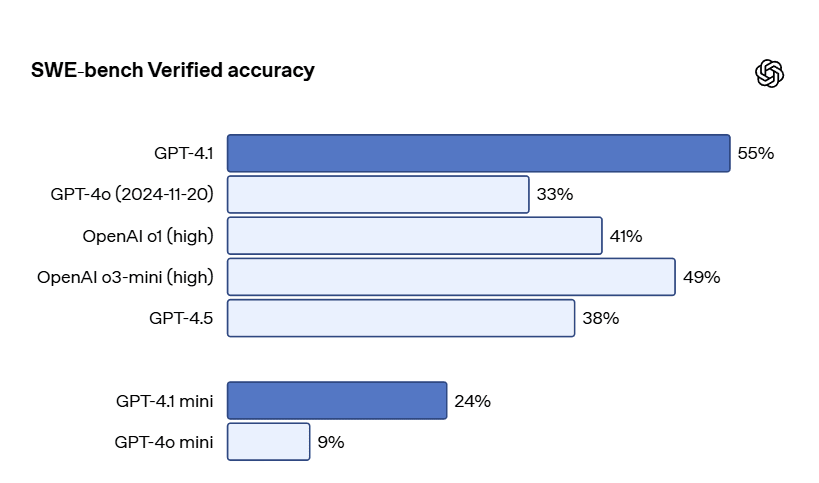The height and width of the screenshot is (483, 819).
Task: Select the GPT-4.5 light blue bar
Action: 401,318
